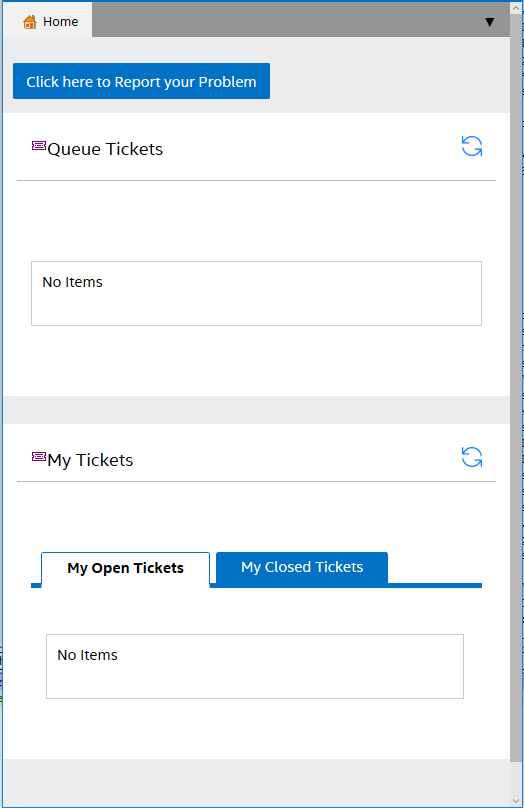Select the No Items box under Queue Tickets
Viewport: 524px width, 808px height.
tap(256, 293)
